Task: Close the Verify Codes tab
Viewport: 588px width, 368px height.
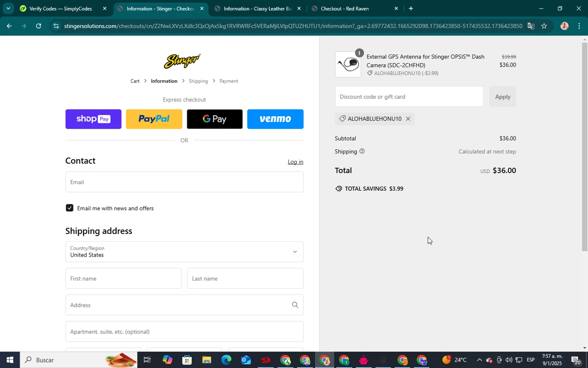Action: coord(105,9)
